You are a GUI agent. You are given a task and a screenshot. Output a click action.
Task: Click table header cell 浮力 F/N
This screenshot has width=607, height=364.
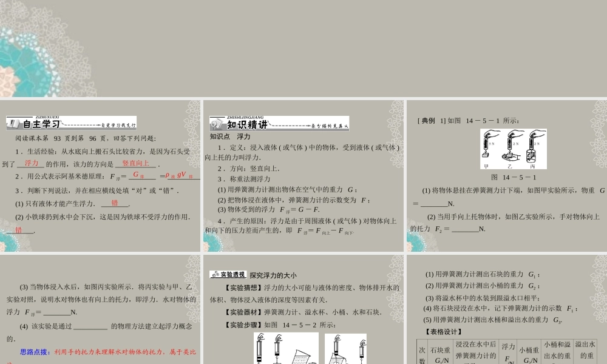coord(508,352)
